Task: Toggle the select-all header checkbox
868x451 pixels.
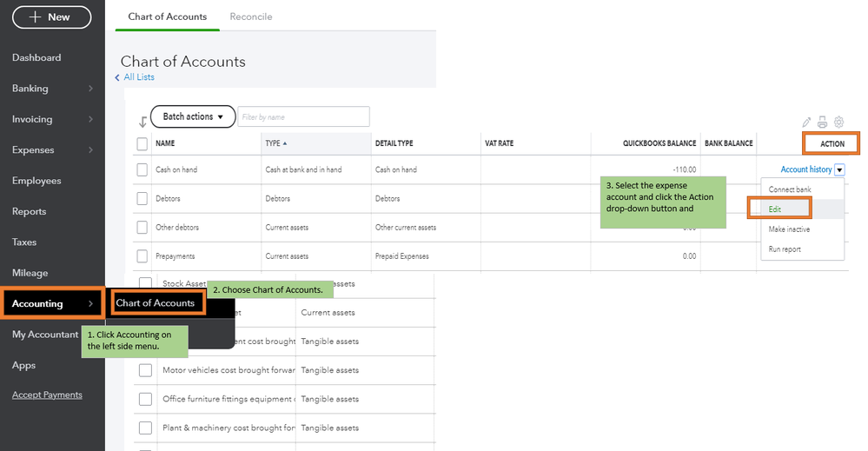Action: (142, 143)
